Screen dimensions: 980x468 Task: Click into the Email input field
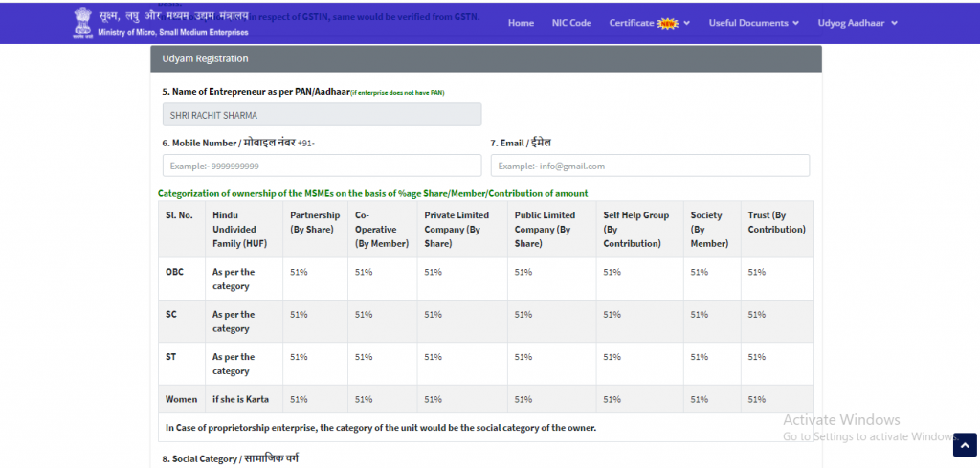pos(650,166)
